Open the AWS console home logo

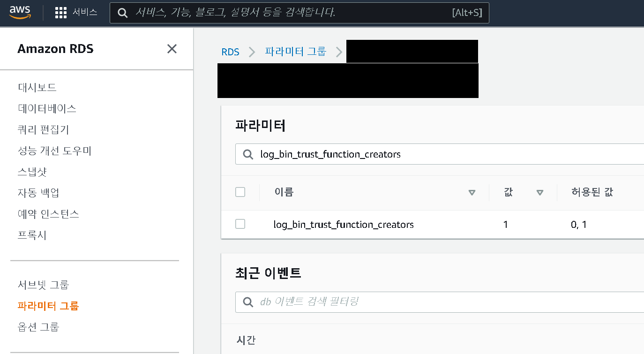click(x=20, y=12)
